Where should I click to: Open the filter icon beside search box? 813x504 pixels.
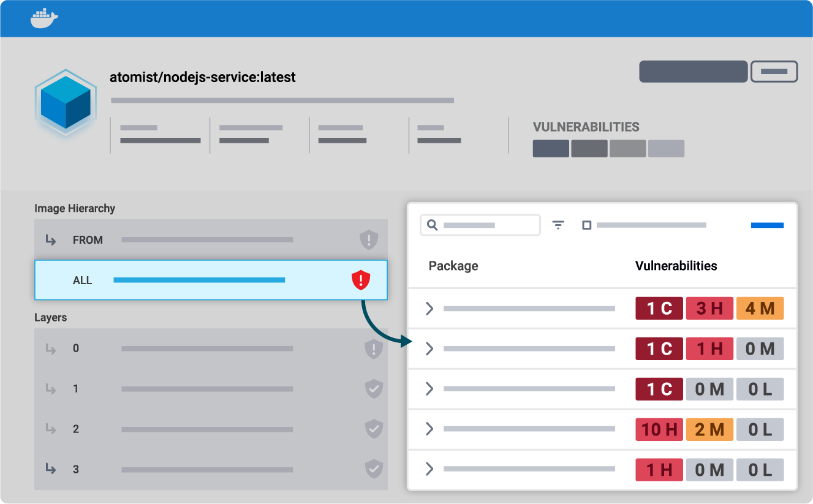click(558, 225)
